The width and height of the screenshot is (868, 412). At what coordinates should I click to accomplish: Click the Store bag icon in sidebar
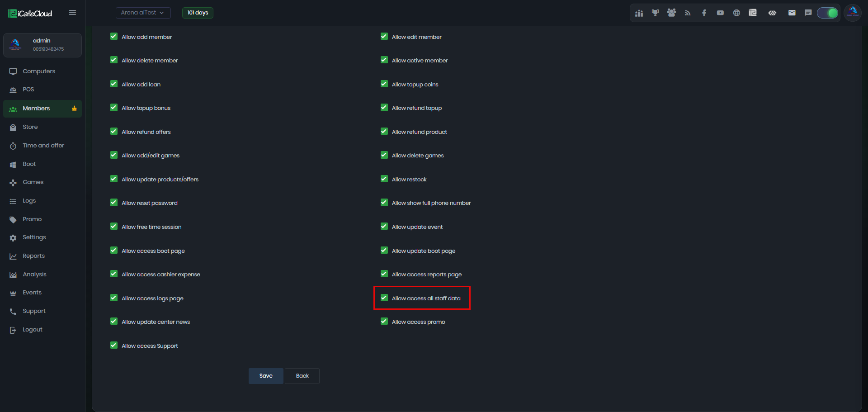pos(13,127)
